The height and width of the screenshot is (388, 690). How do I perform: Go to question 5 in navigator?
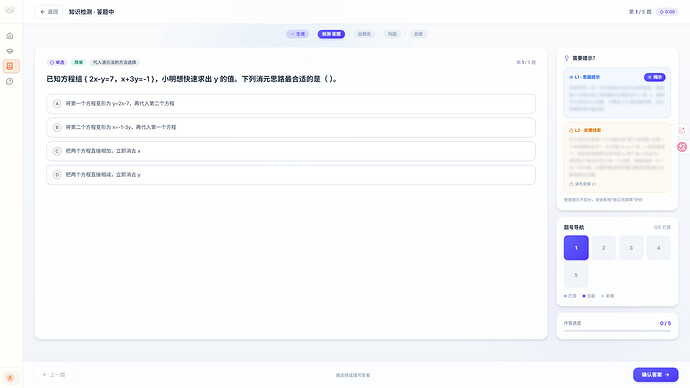(x=576, y=275)
